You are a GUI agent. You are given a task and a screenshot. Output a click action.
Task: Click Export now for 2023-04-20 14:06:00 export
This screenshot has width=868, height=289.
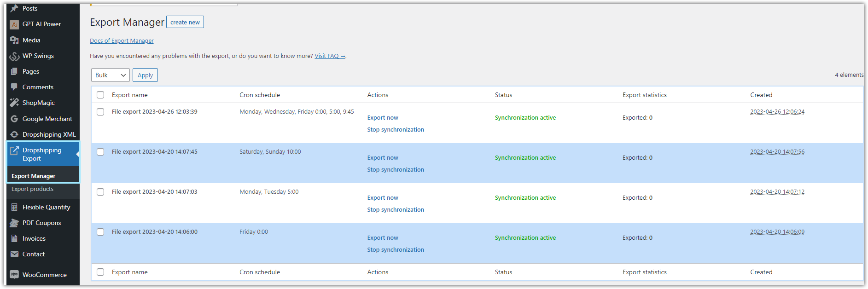click(383, 238)
